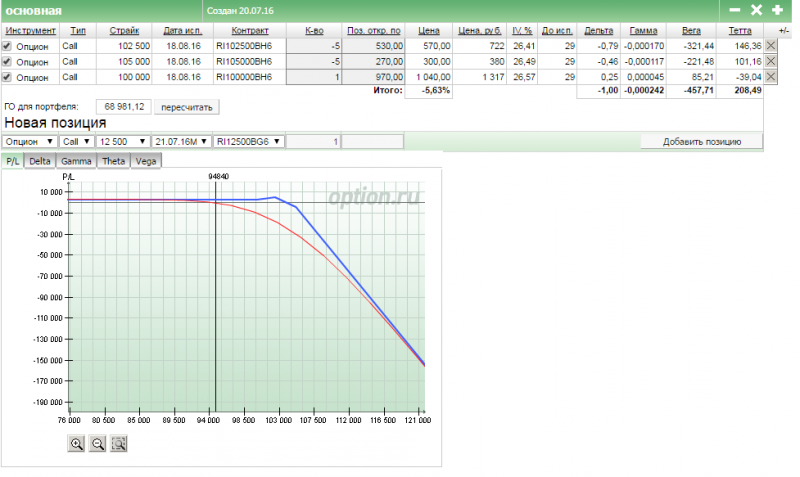The height and width of the screenshot is (477, 800).
Task: Click total theta value 208,49
Action: pyautogui.click(x=748, y=91)
